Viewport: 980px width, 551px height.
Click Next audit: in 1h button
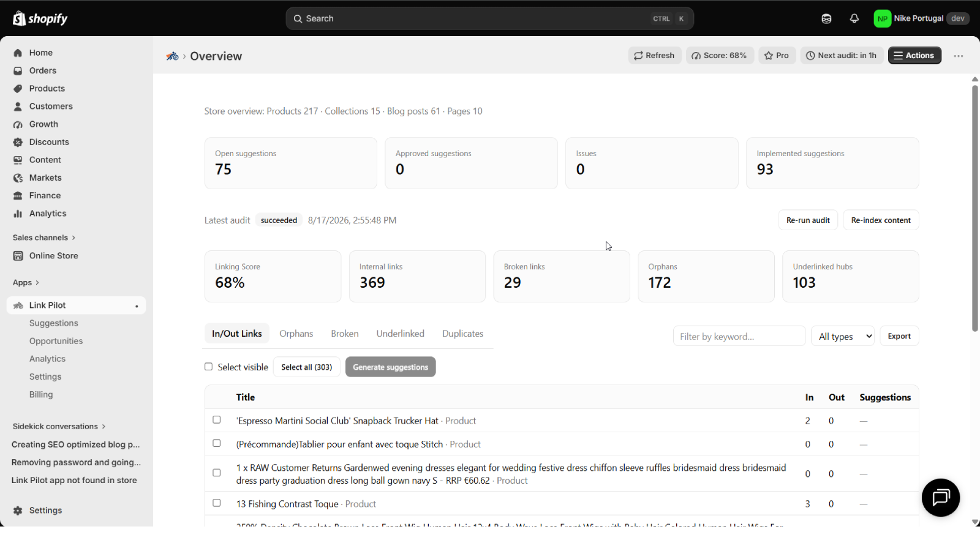pyautogui.click(x=842, y=56)
